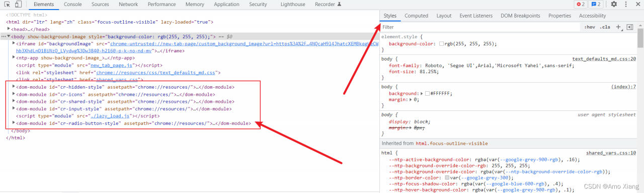Add a new style rule with plus icon
This screenshot has height=193, width=644.
pyautogui.click(x=619, y=27)
